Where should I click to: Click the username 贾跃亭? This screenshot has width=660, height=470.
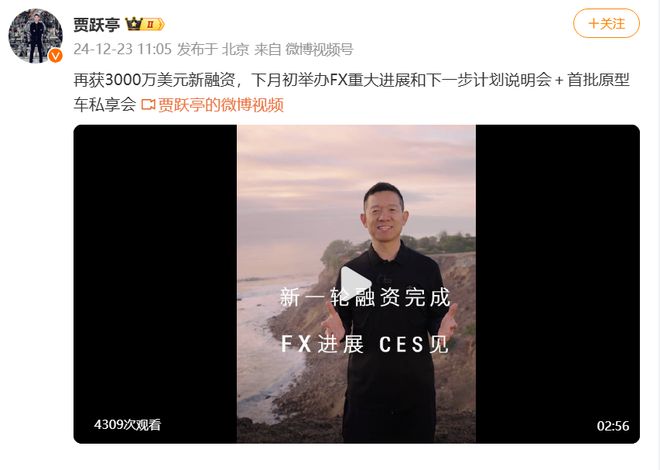point(97,24)
